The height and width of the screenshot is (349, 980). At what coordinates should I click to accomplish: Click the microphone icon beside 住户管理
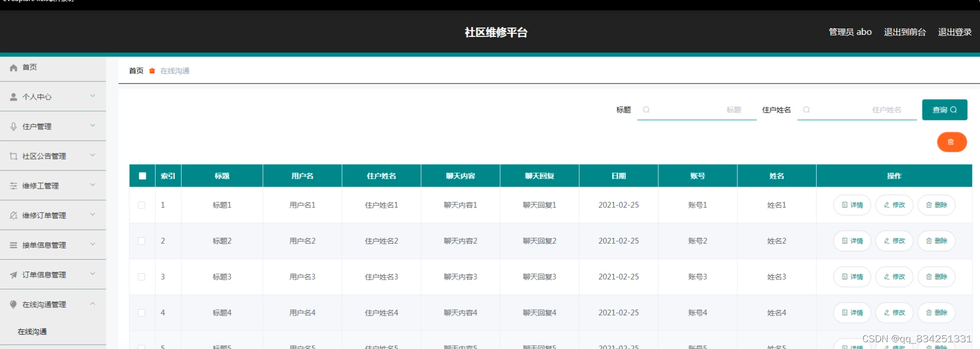point(13,127)
